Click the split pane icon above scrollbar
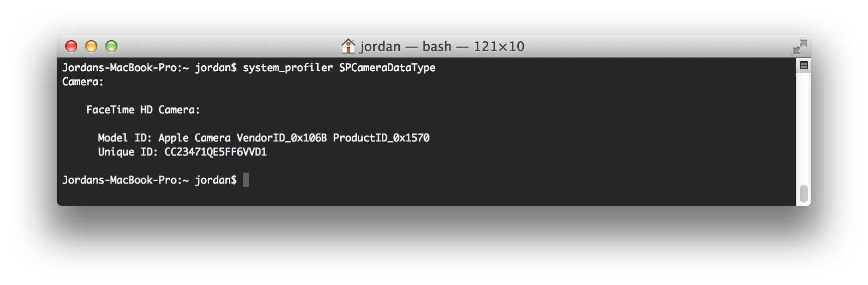This screenshot has width=868, height=285. tap(803, 66)
